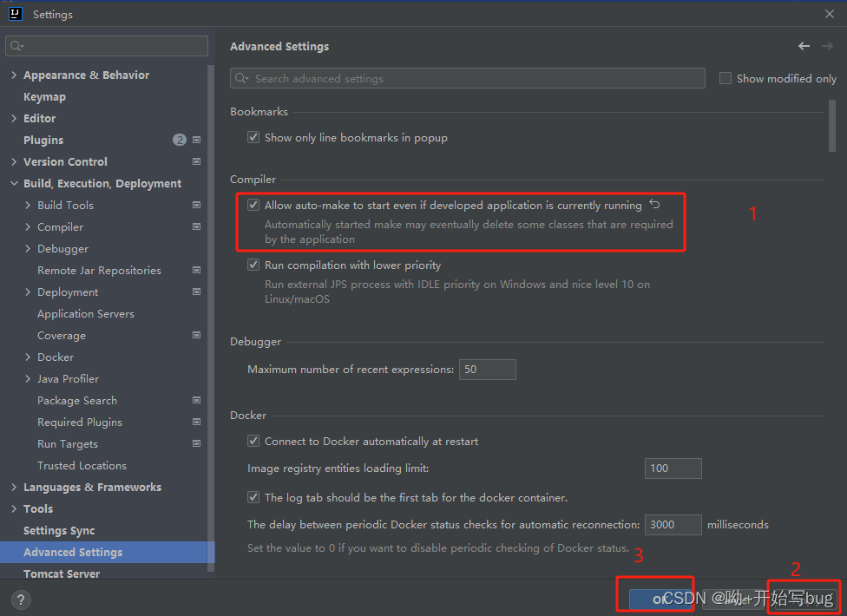Screen dimensions: 847x616
Task: Expand the Docker tree node
Action: click(28, 357)
